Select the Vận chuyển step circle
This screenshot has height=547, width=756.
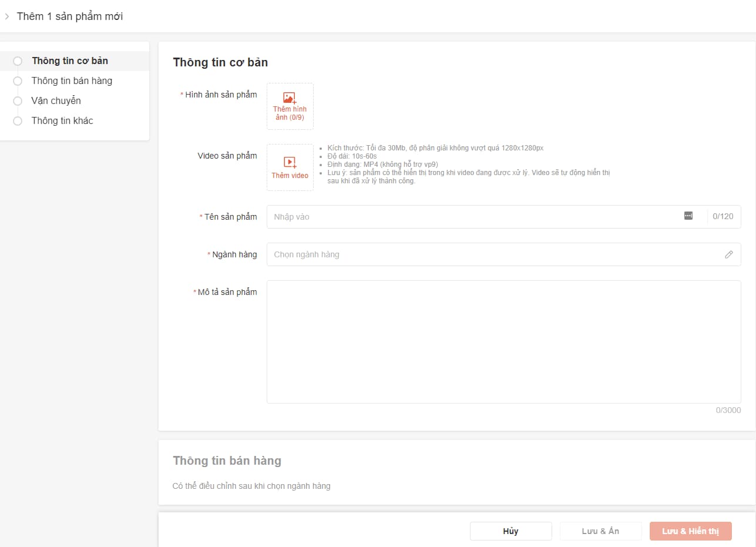tap(18, 101)
